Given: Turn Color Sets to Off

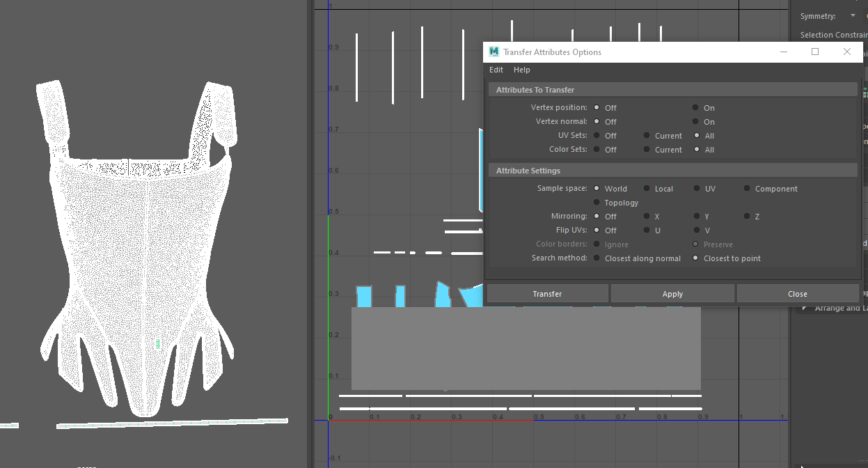Looking at the screenshot, I should pos(597,150).
